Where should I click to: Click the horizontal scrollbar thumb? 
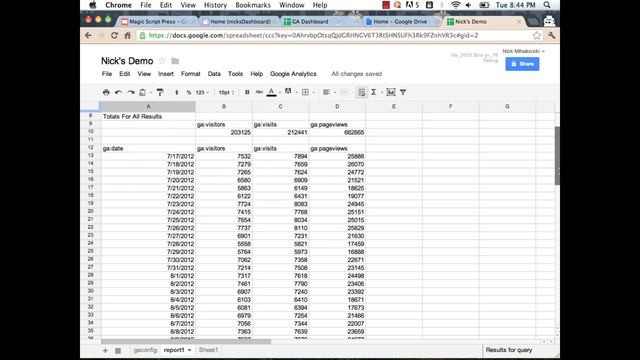click(x=186, y=341)
